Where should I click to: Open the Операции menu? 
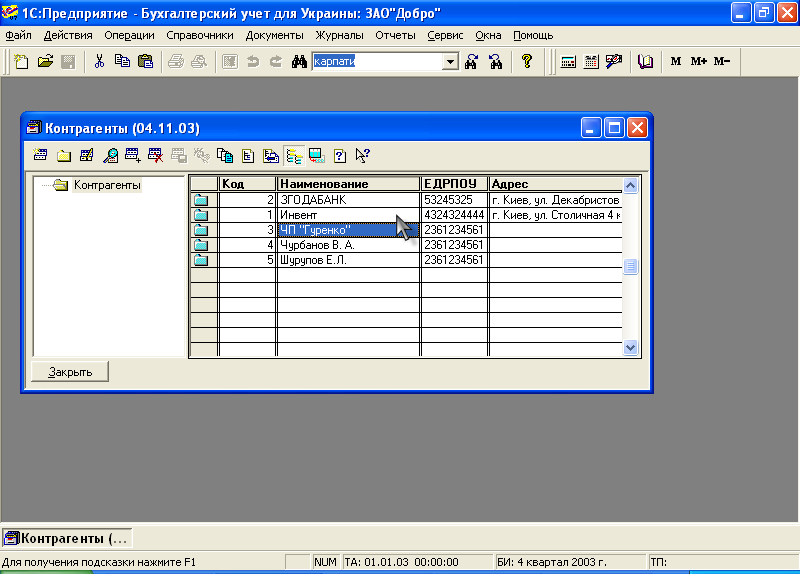129,35
